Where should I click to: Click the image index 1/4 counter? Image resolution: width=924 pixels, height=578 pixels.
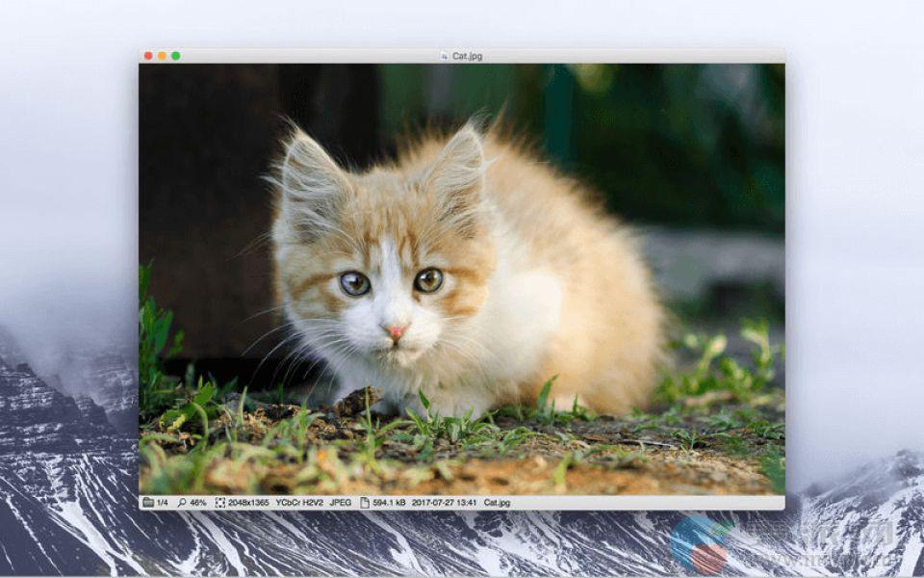pyautogui.click(x=162, y=503)
